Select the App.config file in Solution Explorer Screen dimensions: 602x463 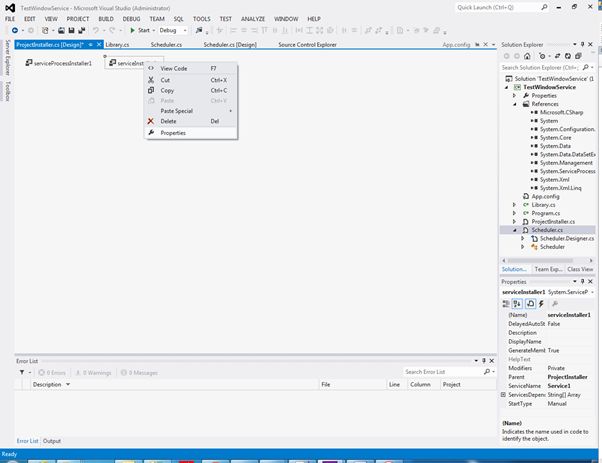coord(545,196)
